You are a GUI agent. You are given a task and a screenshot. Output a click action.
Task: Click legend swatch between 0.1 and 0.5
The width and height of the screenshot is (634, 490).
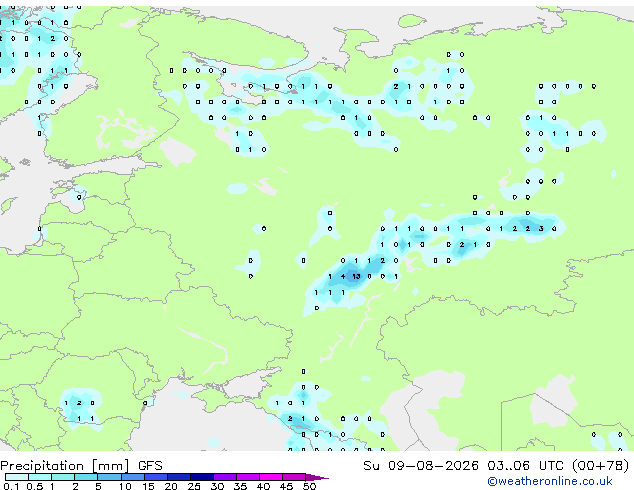pos(17,477)
